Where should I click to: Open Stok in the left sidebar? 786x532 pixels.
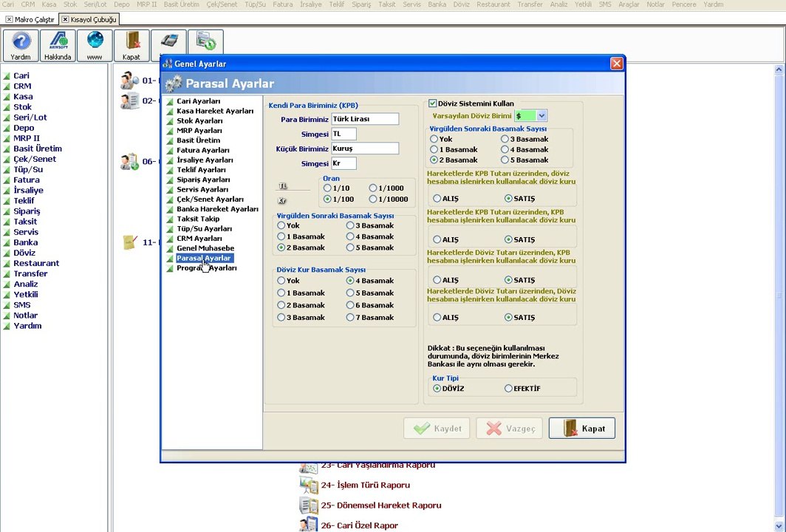pos(22,107)
